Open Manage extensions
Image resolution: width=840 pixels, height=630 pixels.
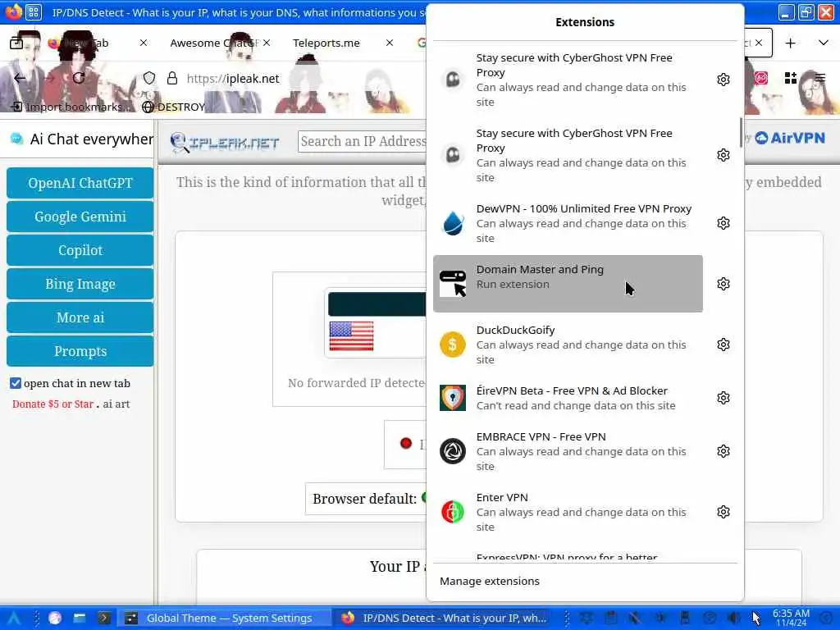490,581
